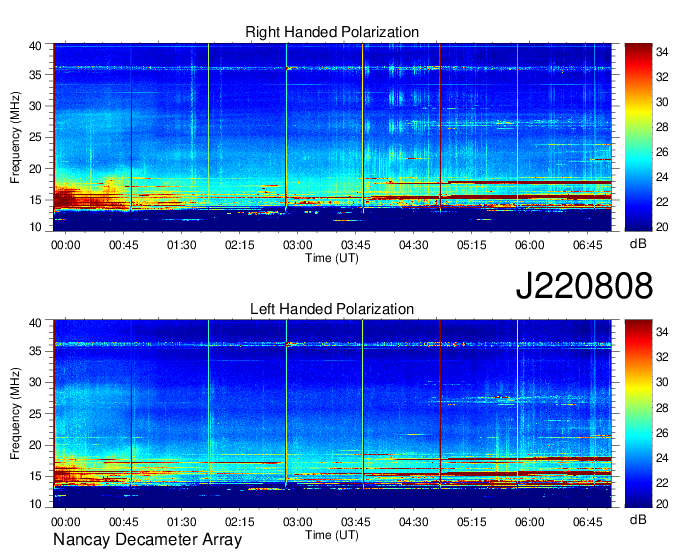Click the intense red emission near 00:00 in top spectrogram

click(65, 199)
